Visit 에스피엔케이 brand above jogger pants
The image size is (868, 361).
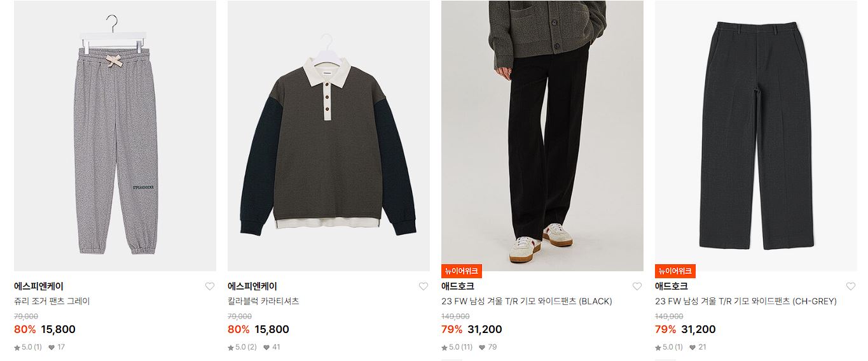pyautogui.click(x=39, y=287)
